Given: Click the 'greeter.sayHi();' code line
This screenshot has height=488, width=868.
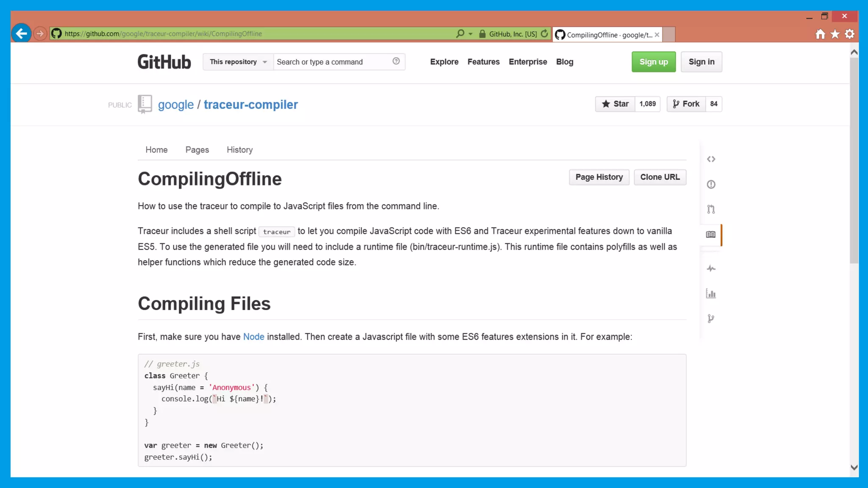Looking at the screenshot, I should (x=178, y=457).
